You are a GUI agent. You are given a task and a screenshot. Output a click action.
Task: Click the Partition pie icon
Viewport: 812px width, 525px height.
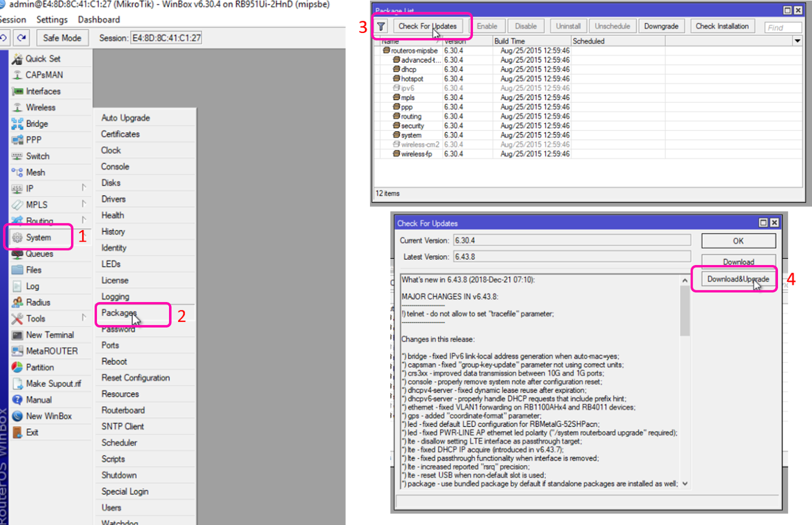click(17, 368)
